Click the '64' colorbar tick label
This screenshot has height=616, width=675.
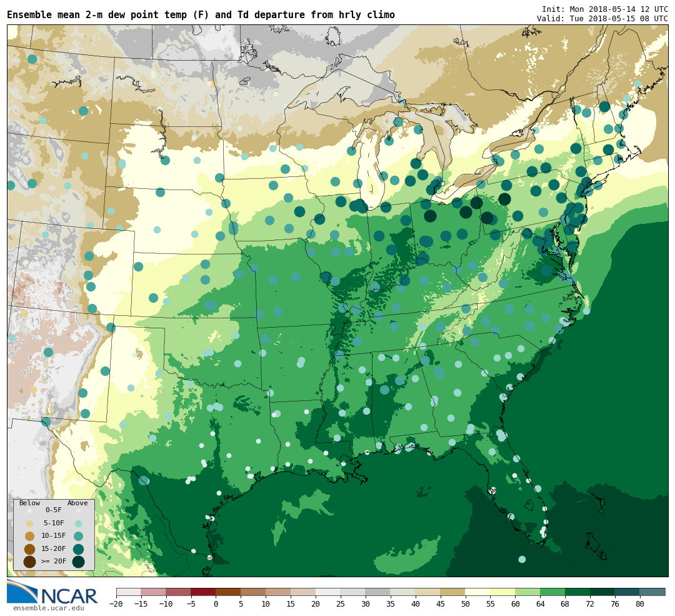click(540, 604)
